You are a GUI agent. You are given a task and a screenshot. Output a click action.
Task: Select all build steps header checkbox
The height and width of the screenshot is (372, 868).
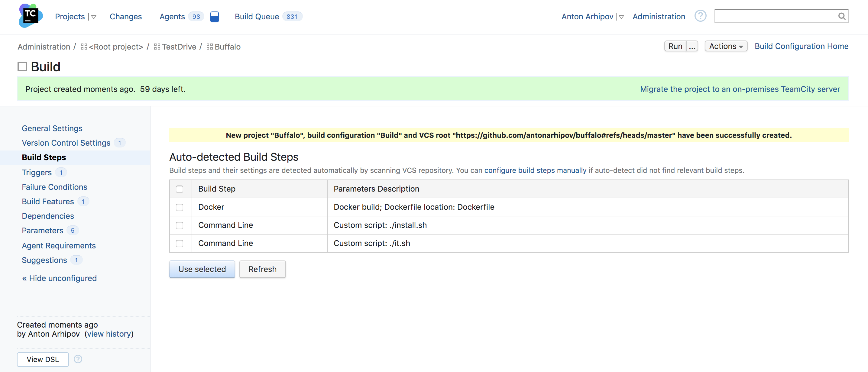(180, 189)
